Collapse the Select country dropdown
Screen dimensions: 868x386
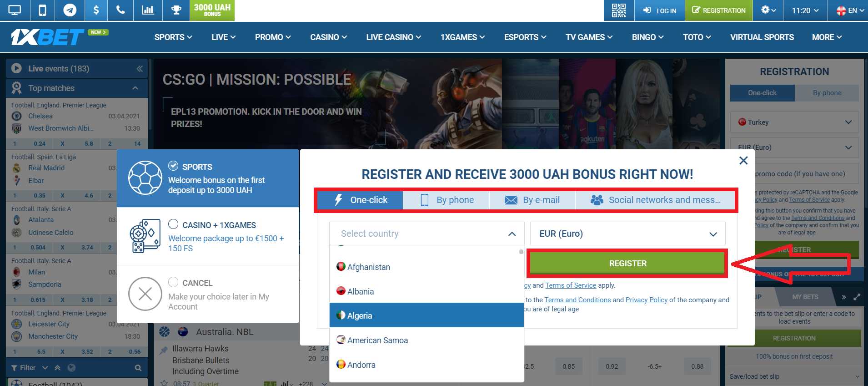click(x=512, y=234)
